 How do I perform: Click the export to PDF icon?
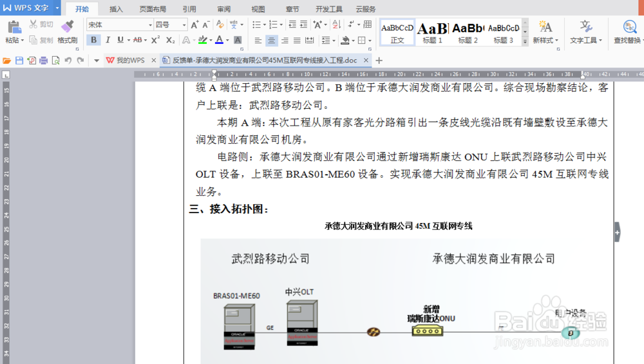point(31,61)
